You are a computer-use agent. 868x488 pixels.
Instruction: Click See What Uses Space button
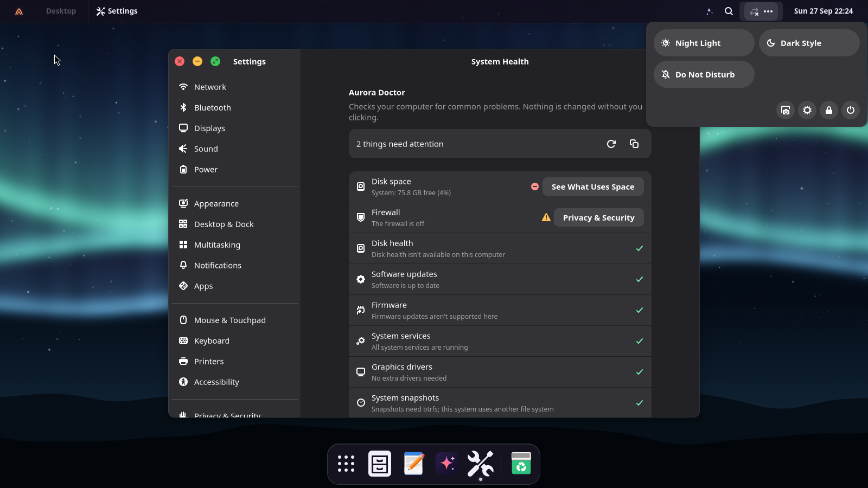(x=593, y=187)
